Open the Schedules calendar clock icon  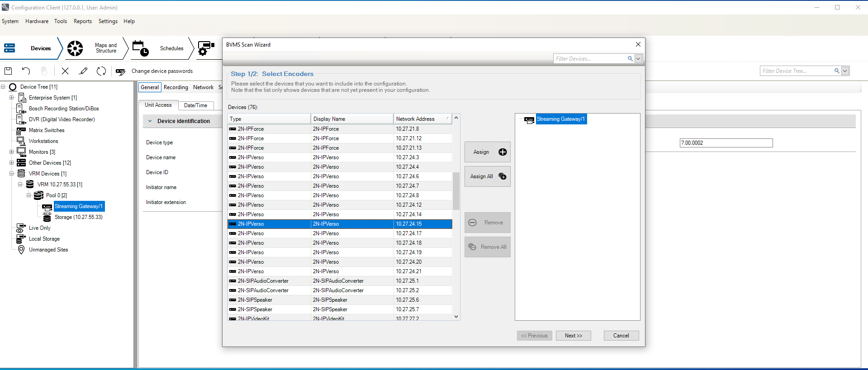(x=140, y=48)
